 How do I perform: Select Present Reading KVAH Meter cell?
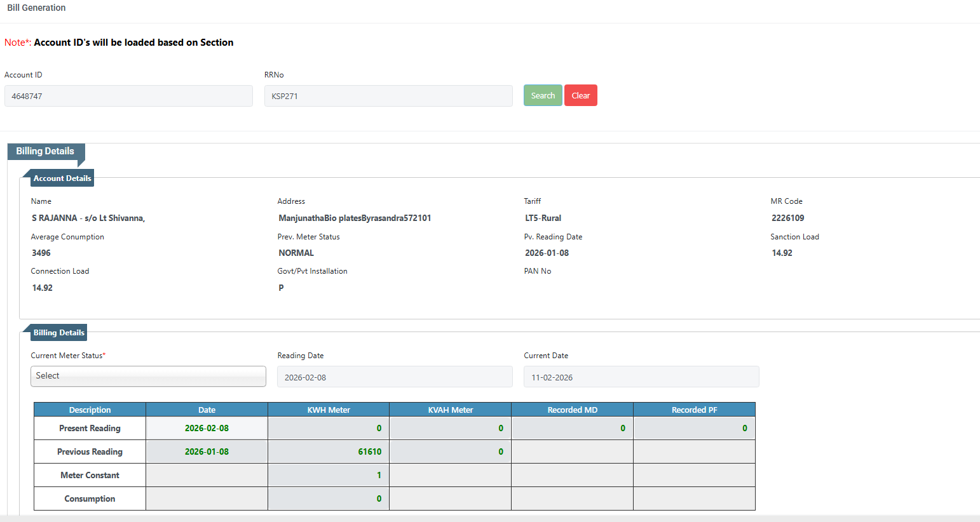[x=450, y=429]
